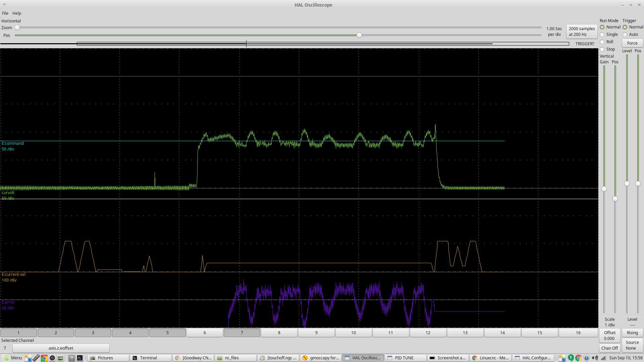Click the Chrome icon in the system tray

pyautogui.click(x=579, y=358)
